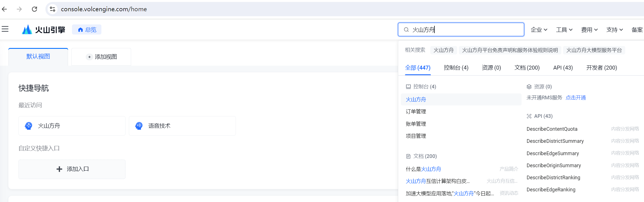Go forward in browser history
644x202 pixels.
click(x=19, y=9)
